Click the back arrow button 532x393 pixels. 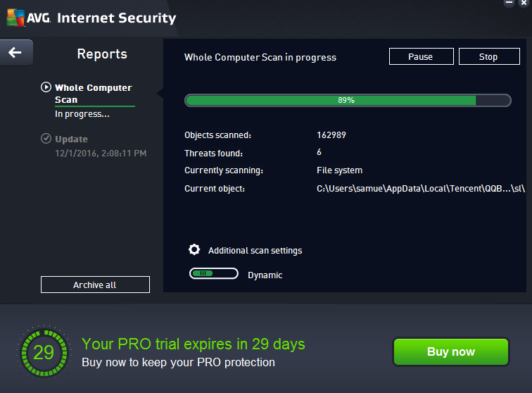pos(15,52)
